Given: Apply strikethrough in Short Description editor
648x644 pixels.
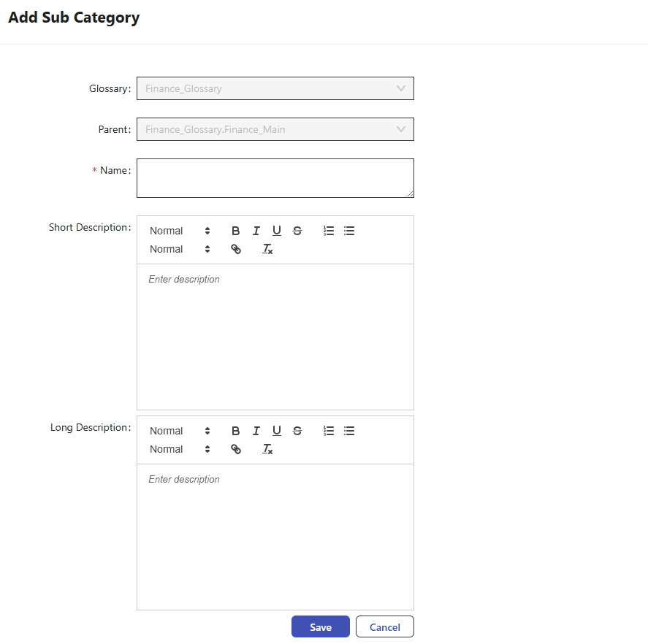Looking at the screenshot, I should (297, 231).
